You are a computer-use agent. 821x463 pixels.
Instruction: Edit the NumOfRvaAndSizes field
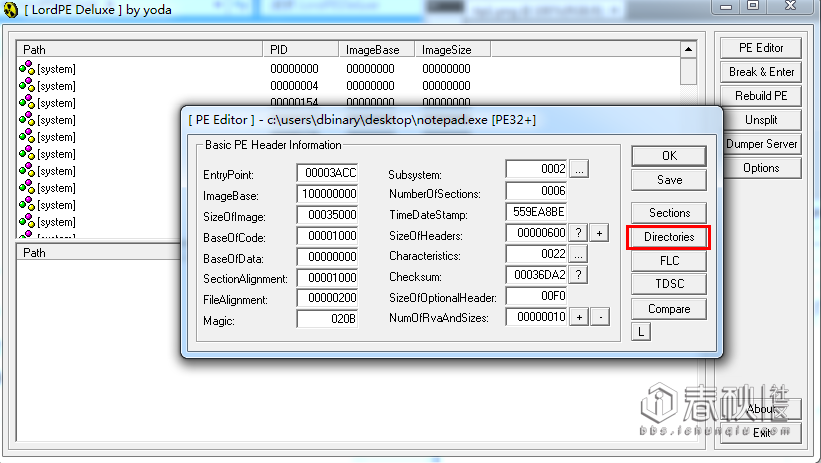[x=537, y=317]
